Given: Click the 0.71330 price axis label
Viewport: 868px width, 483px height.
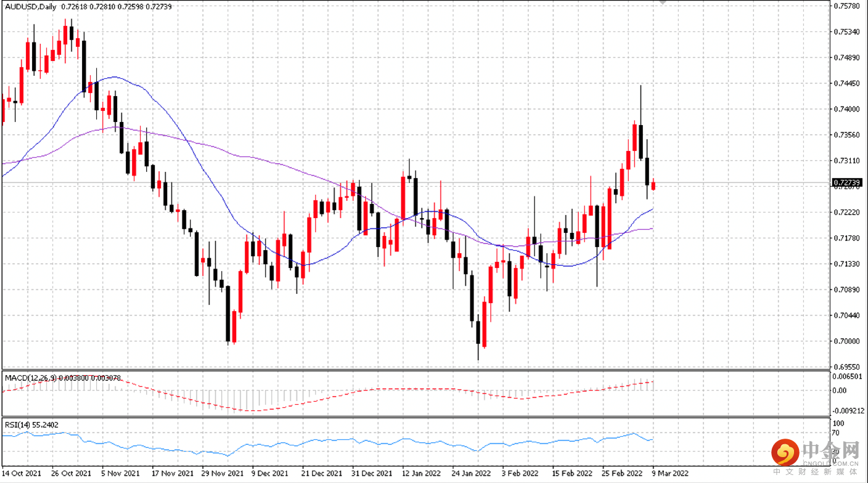Looking at the screenshot, I should tap(847, 264).
